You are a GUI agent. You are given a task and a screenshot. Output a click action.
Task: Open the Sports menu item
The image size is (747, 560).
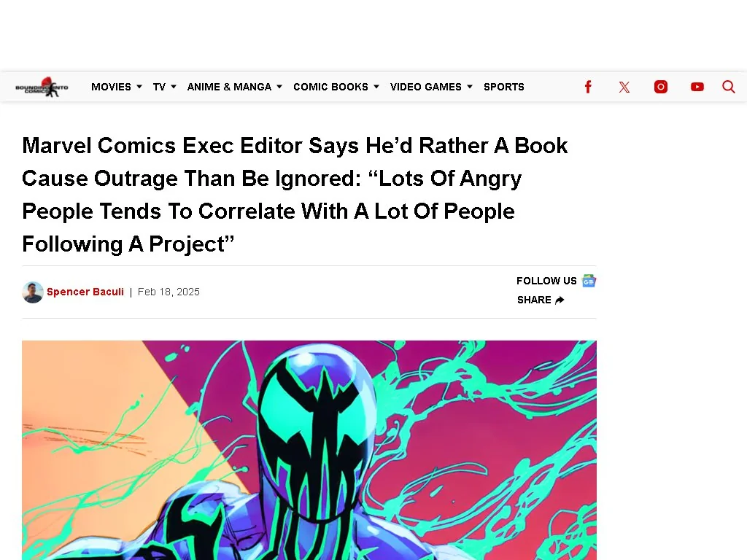pos(504,87)
